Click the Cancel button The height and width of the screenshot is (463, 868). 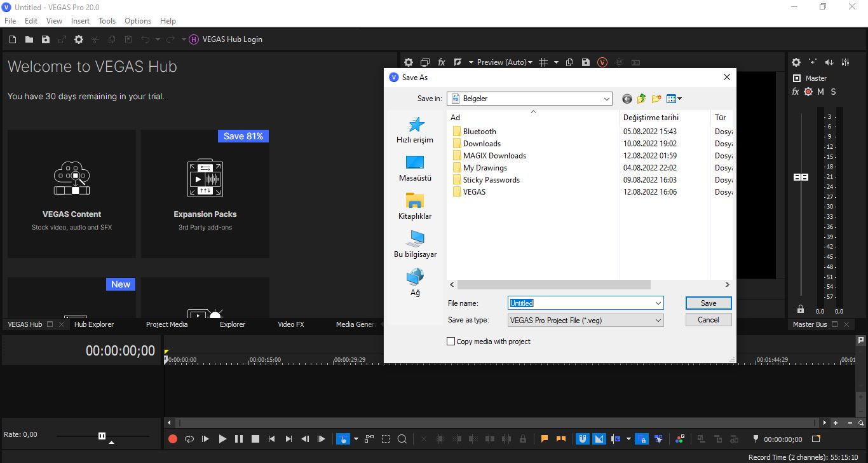pos(709,320)
